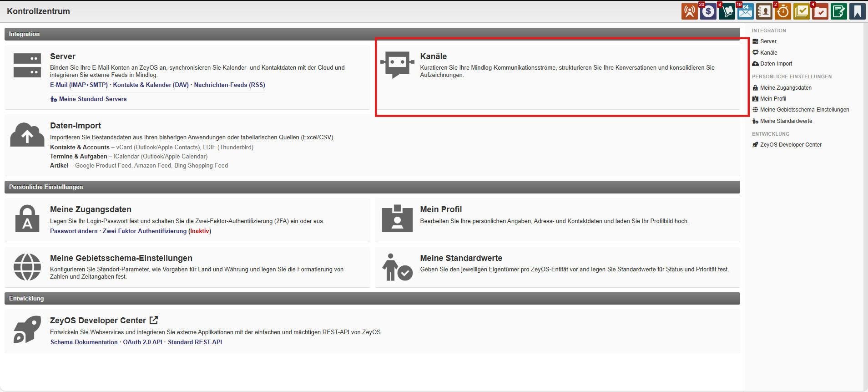Open the dollar sign billing icon
This screenshot has width=868, height=392.
(x=708, y=12)
